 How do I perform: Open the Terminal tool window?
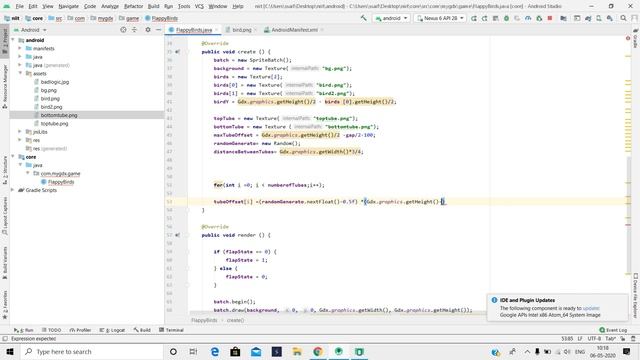click(171, 330)
